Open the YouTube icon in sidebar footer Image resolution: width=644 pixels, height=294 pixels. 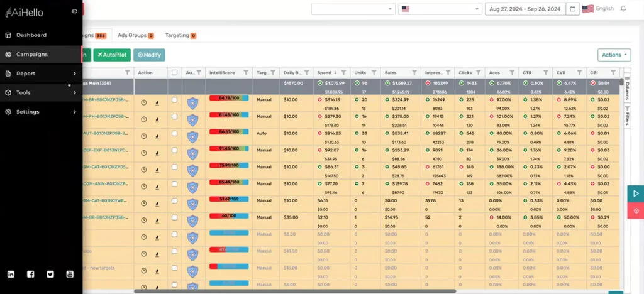[70, 274]
